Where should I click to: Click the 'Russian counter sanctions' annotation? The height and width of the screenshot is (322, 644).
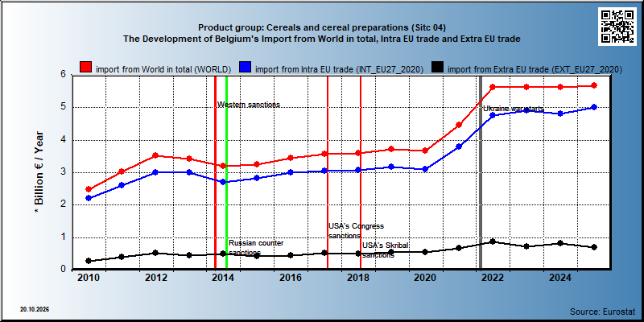pos(256,247)
